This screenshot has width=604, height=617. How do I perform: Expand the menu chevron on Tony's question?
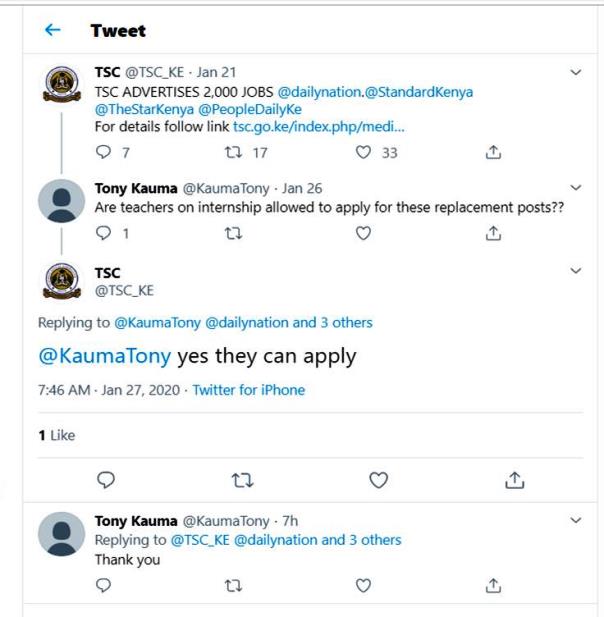pos(574,189)
